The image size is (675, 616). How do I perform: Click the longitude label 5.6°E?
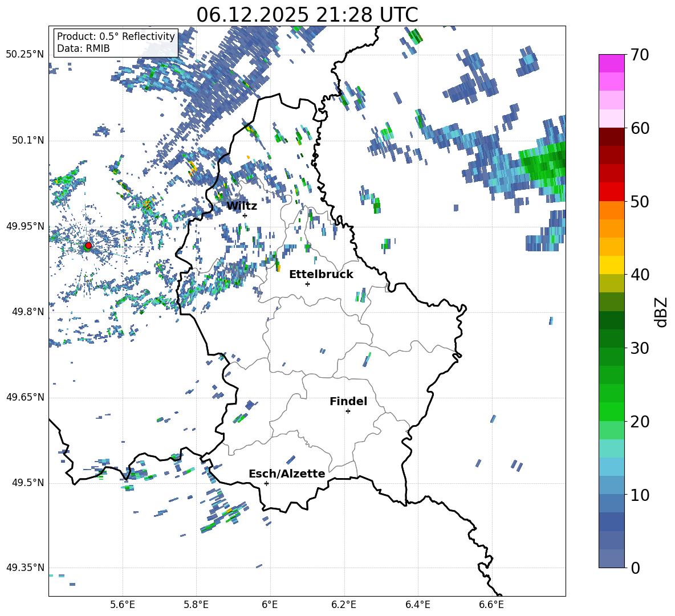click(x=123, y=605)
